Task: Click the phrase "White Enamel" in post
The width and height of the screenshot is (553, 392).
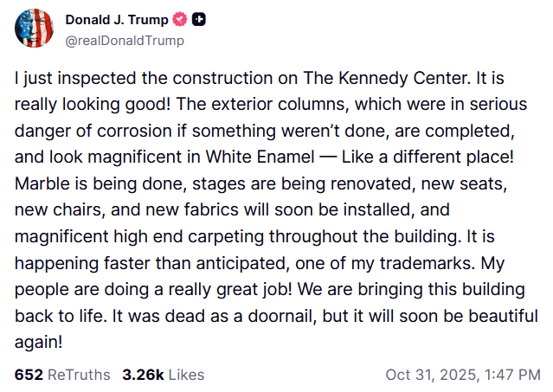Action: [x=260, y=157]
